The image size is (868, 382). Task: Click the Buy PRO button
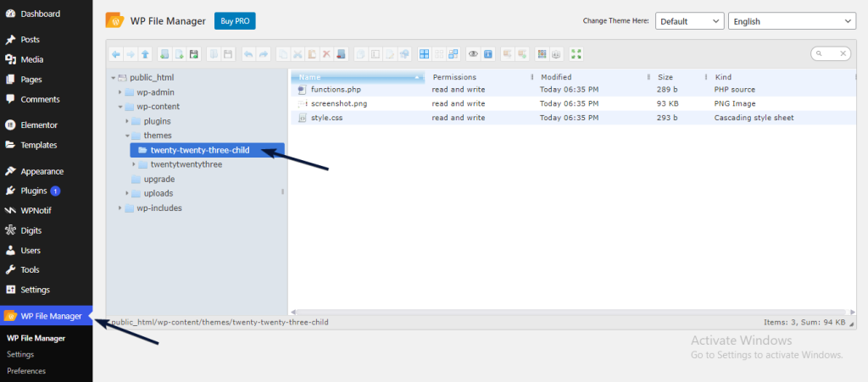pos(235,21)
